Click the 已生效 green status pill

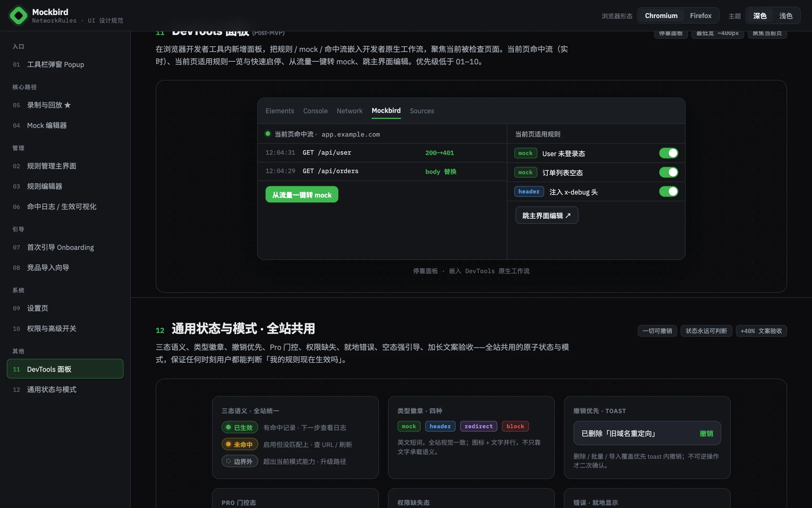tap(239, 427)
